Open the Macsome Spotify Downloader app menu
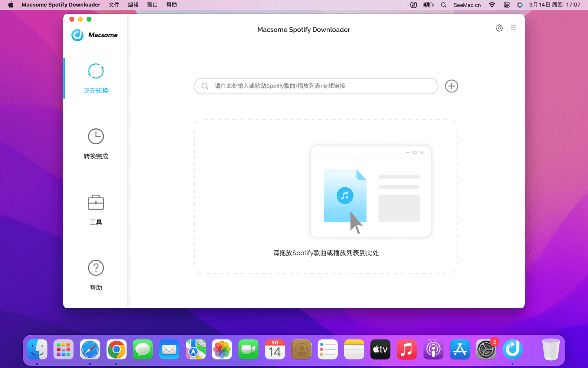The height and width of the screenshot is (368, 588). [61, 5]
